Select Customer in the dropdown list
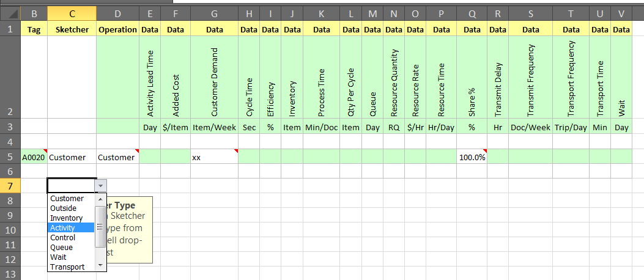 pyautogui.click(x=72, y=198)
